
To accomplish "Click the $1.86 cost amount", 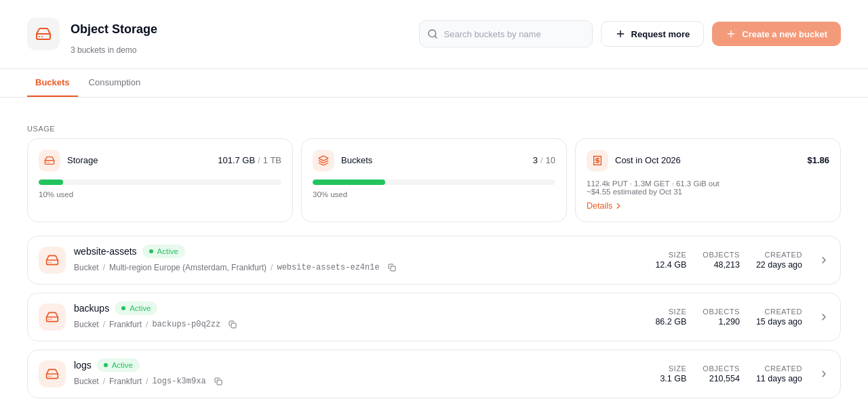I will coord(818,161).
